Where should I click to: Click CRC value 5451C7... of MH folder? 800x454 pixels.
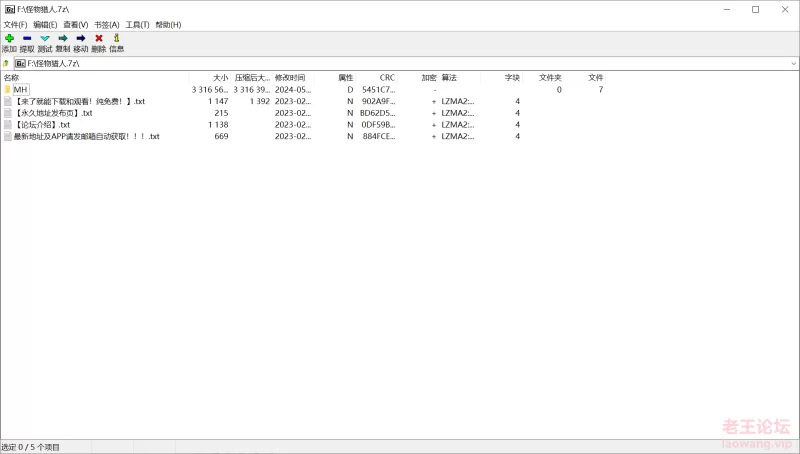[x=379, y=89]
